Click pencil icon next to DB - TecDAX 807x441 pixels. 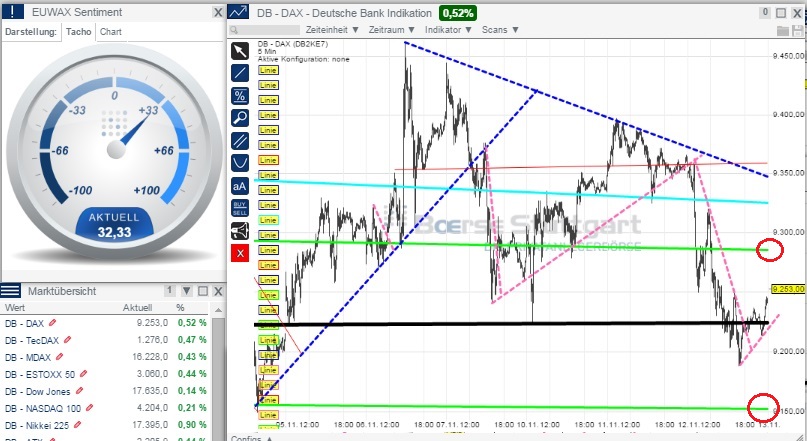67,340
